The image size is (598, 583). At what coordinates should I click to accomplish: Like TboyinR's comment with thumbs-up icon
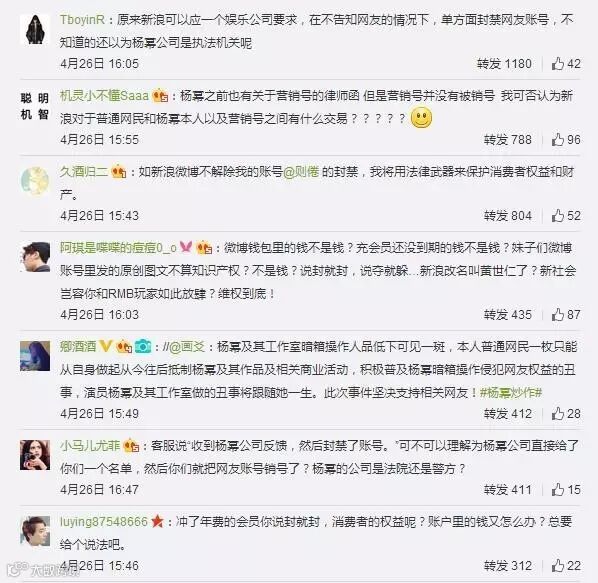(558, 63)
